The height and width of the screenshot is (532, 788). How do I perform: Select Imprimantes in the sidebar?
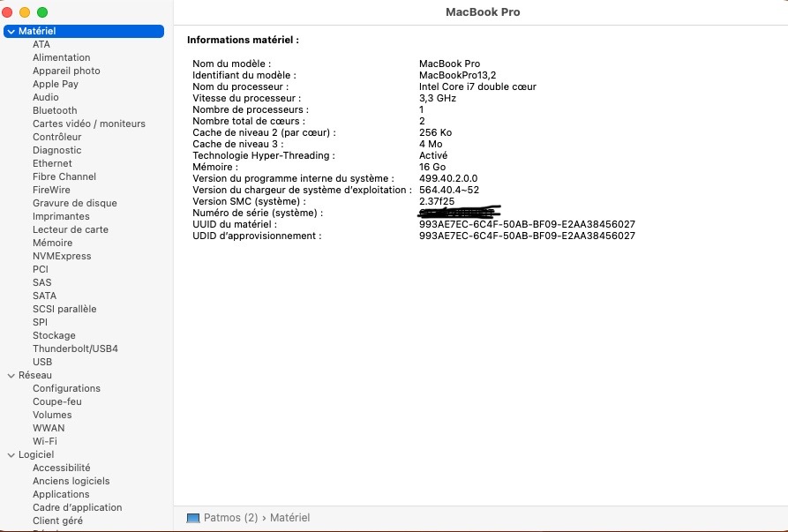pyautogui.click(x=61, y=216)
